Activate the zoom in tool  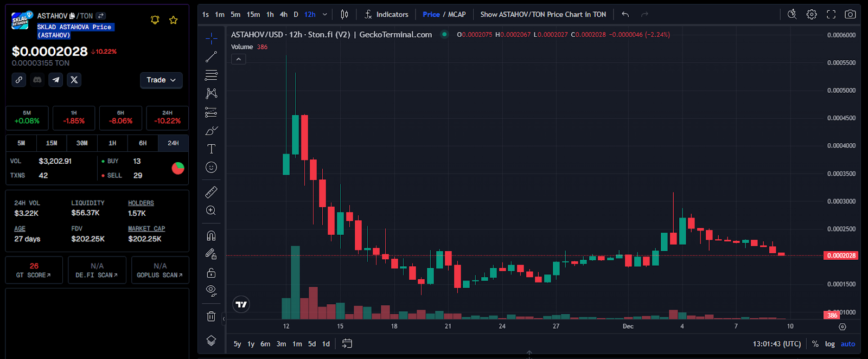click(212, 210)
